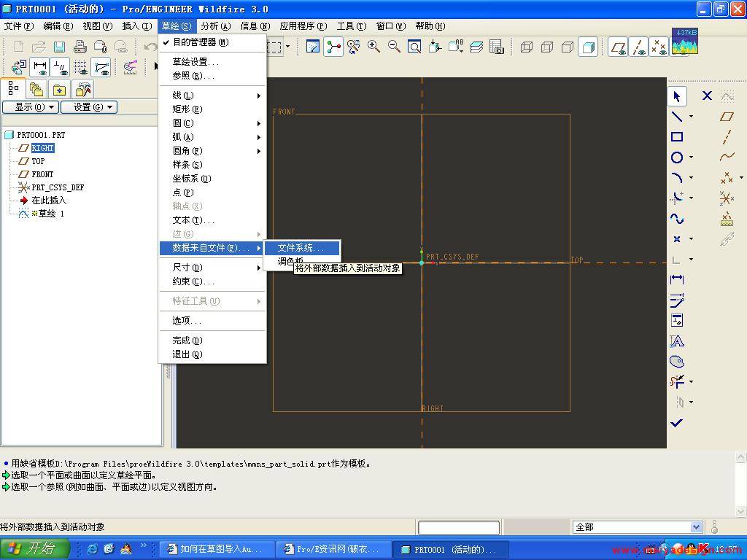Toggle datum points display
The image size is (747, 560).
[659, 47]
